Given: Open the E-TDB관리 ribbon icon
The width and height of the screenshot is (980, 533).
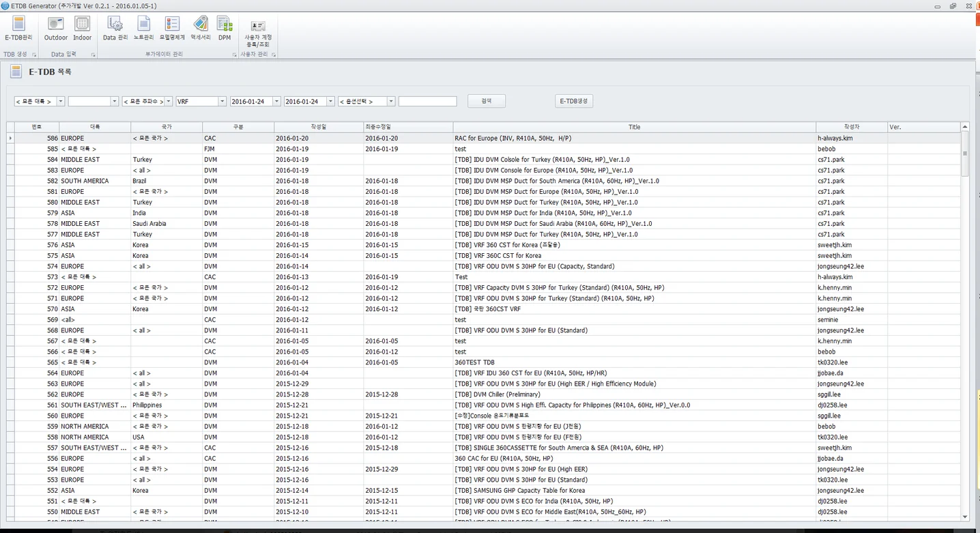Looking at the screenshot, I should pyautogui.click(x=18, y=29).
